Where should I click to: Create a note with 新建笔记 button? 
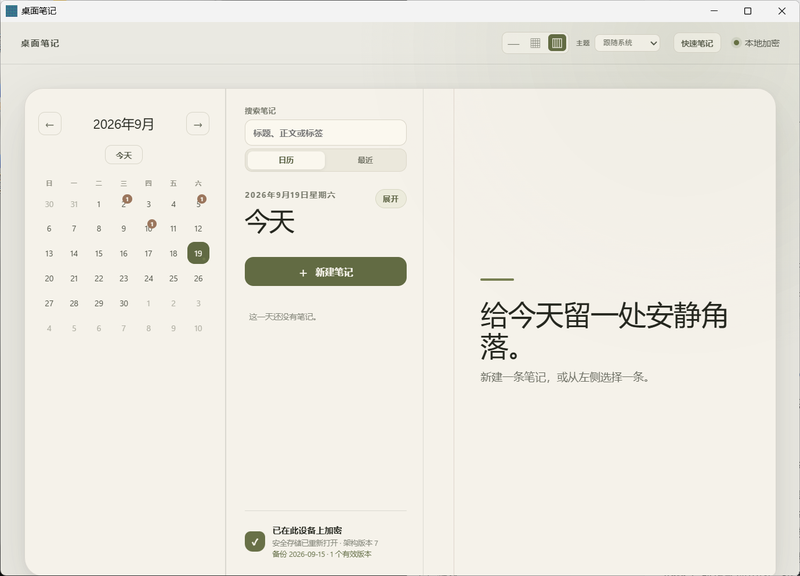[x=326, y=271]
